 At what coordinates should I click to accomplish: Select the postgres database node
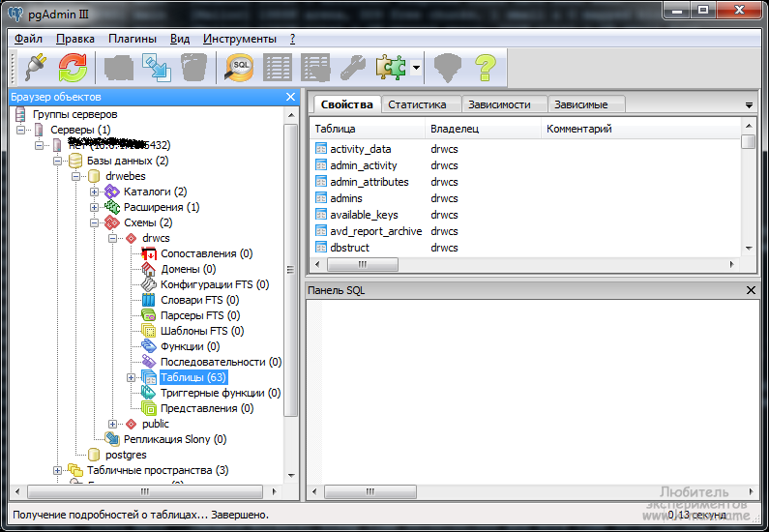[126, 455]
